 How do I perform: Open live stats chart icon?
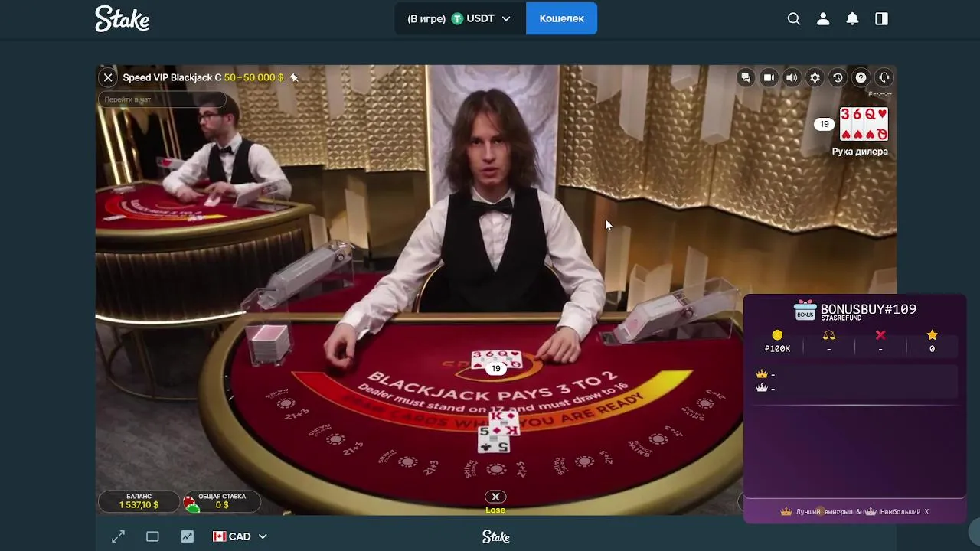pos(187,536)
